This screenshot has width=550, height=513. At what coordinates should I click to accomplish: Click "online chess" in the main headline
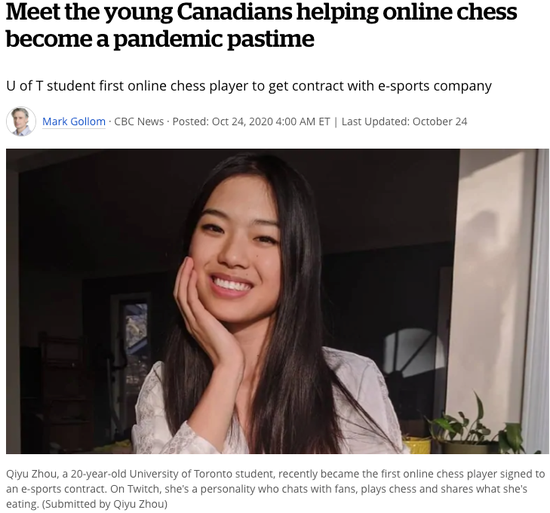450,11
